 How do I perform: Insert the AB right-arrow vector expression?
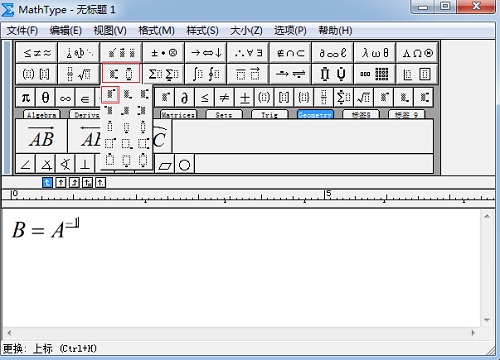click(x=41, y=137)
